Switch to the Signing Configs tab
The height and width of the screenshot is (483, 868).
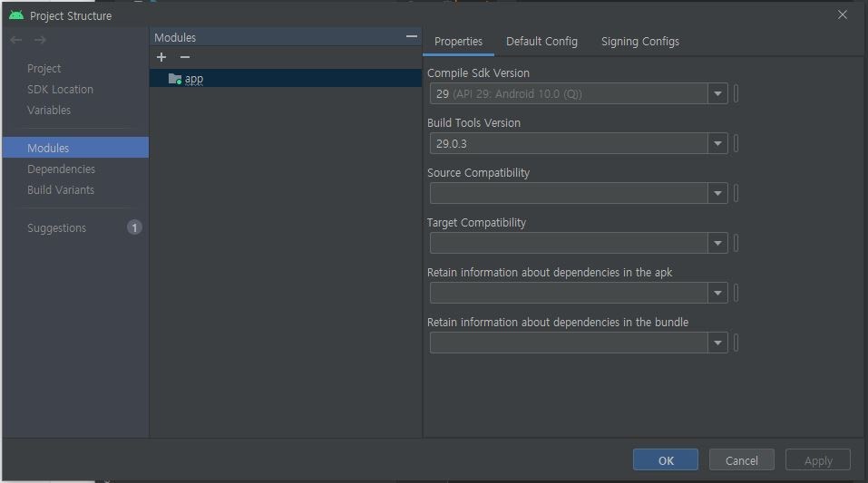(x=640, y=42)
